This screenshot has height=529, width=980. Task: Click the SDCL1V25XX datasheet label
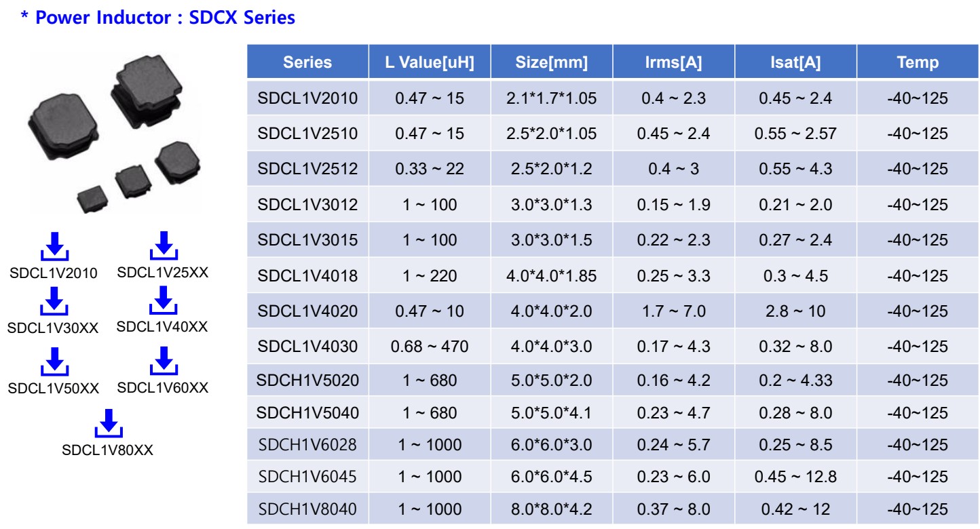pyautogui.click(x=163, y=273)
